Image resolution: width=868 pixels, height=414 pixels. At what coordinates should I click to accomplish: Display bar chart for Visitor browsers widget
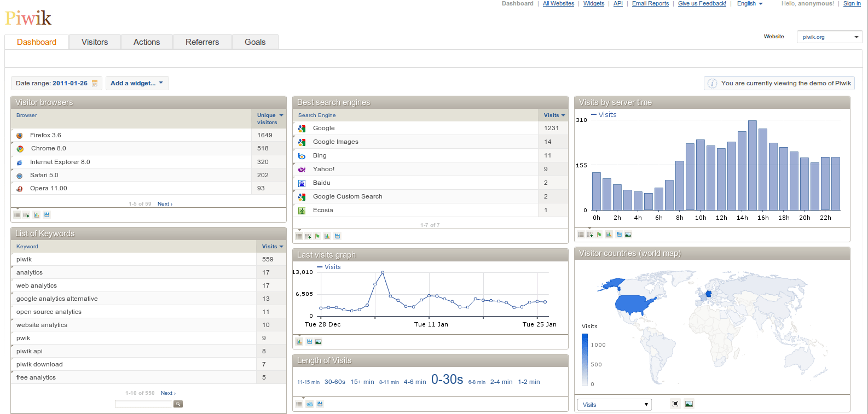37,215
